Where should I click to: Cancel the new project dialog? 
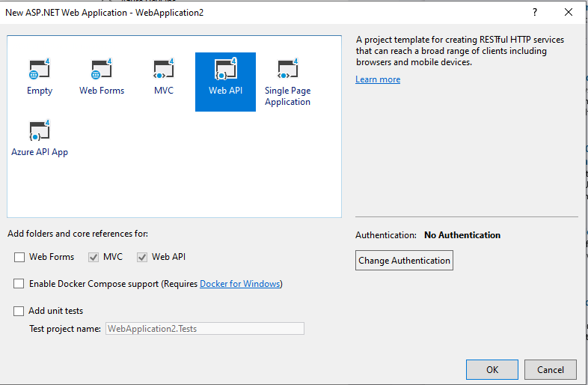tap(550, 369)
